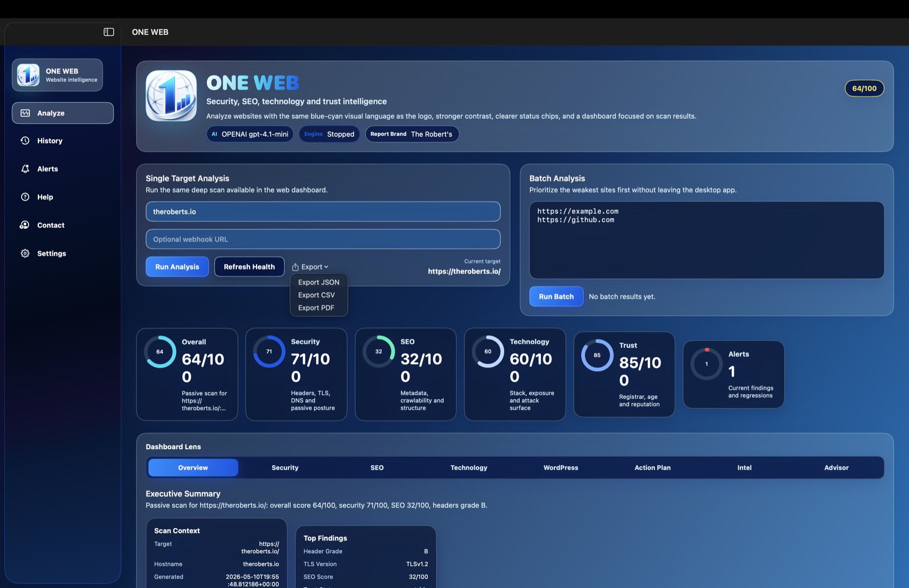
Task: Click the large ONE WEB globe logo
Action: [171, 96]
